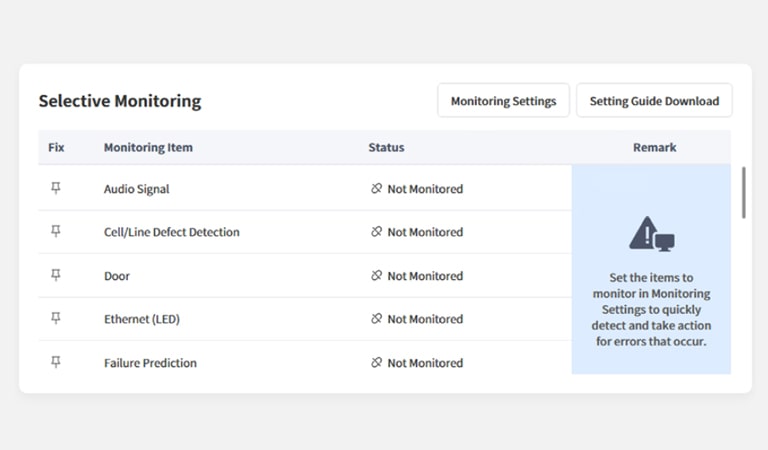The width and height of the screenshot is (768, 450).
Task: Open Monitoring Settings
Action: click(x=503, y=101)
